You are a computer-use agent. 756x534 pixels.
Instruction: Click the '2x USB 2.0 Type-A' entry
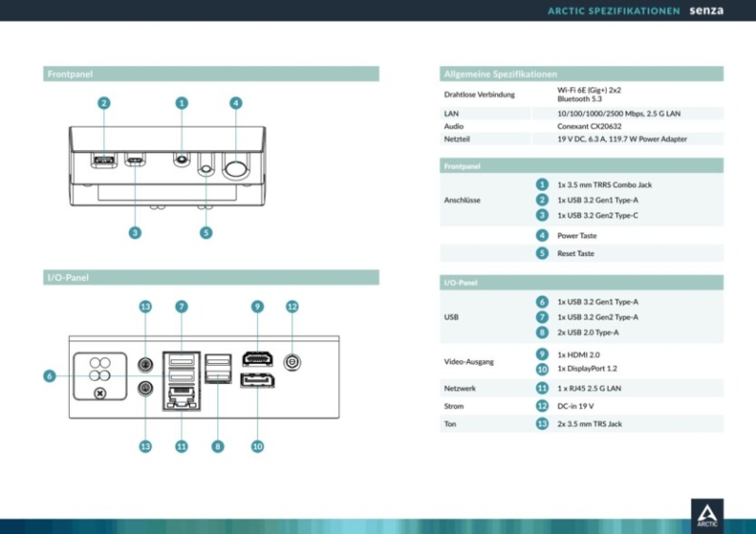point(588,333)
